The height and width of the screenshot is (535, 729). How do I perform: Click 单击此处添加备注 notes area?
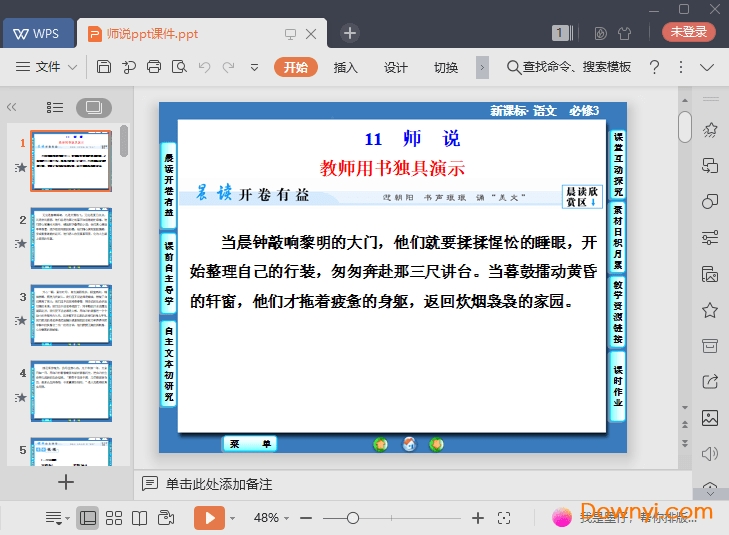click(x=219, y=484)
